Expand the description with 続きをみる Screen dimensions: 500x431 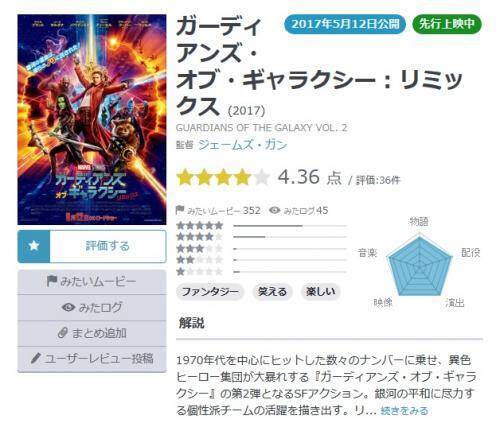[x=404, y=410]
